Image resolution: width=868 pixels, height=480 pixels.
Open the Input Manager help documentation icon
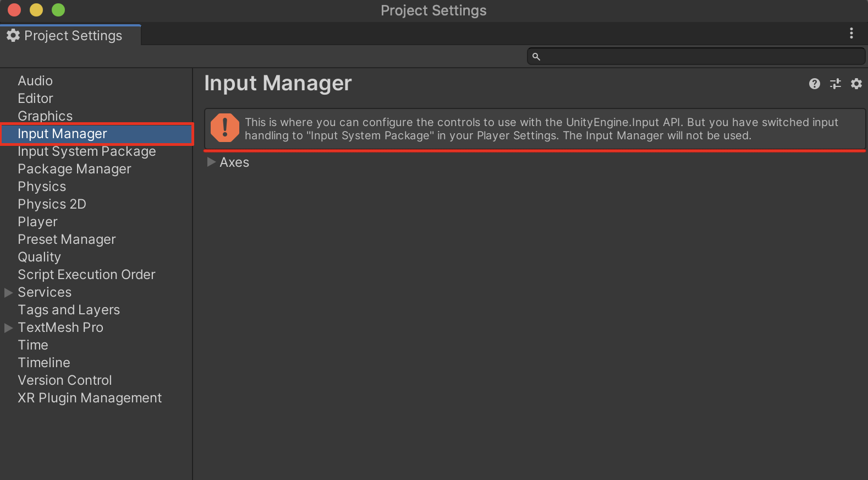[815, 84]
